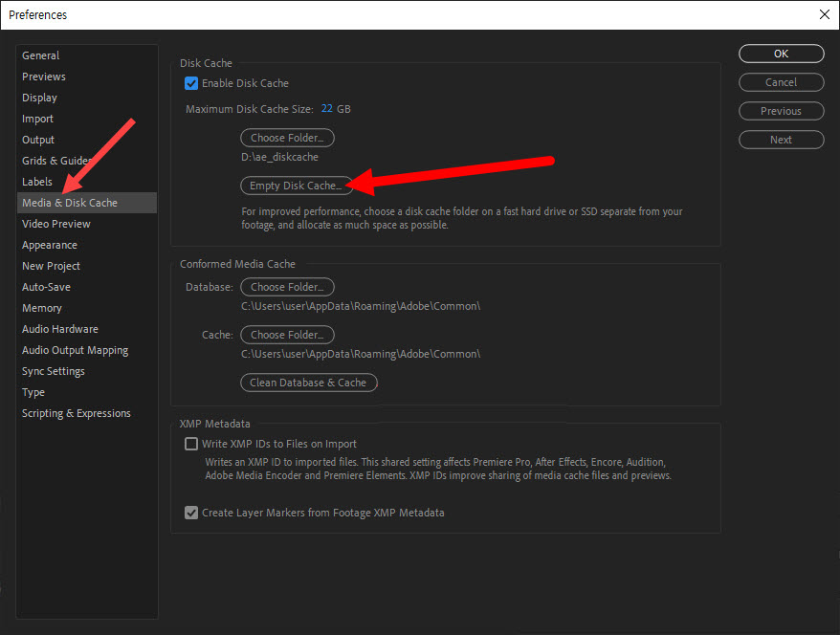Confirm preferences by clicking OK
Image resolution: width=840 pixels, height=635 pixels.
780,53
